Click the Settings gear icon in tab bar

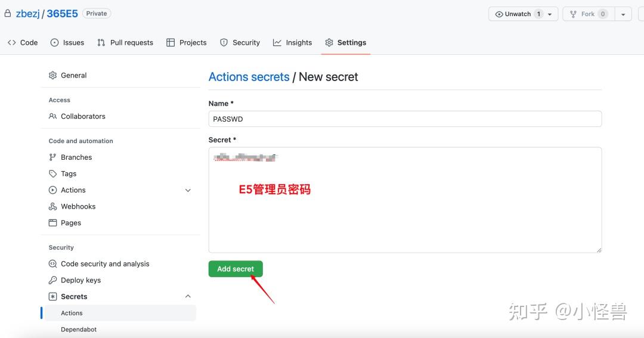[x=329, y=43]
